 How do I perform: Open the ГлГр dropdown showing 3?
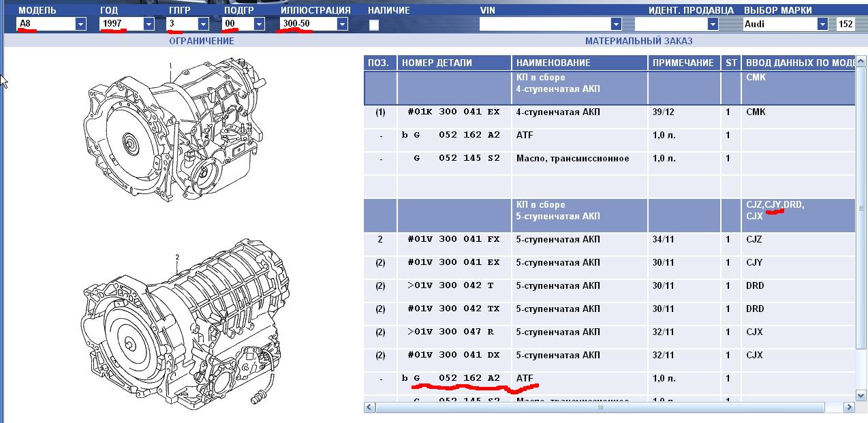pyautogui.click(x=203, y=24)
